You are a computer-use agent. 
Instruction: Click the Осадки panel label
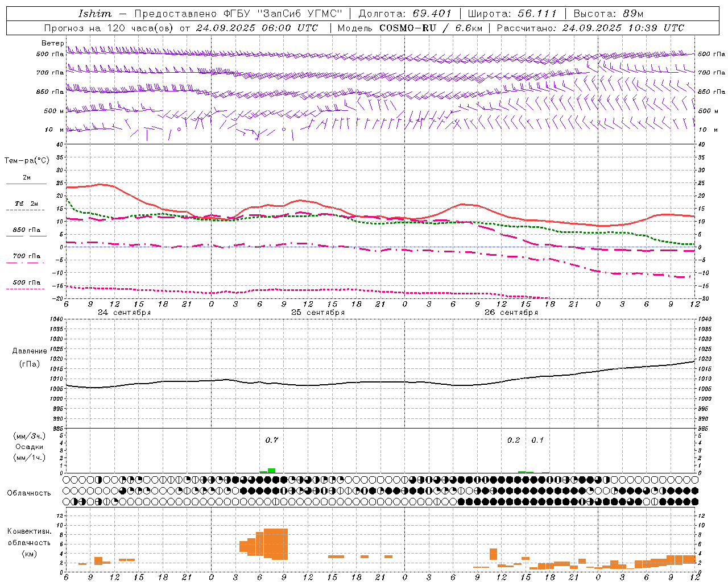point(29,447)
